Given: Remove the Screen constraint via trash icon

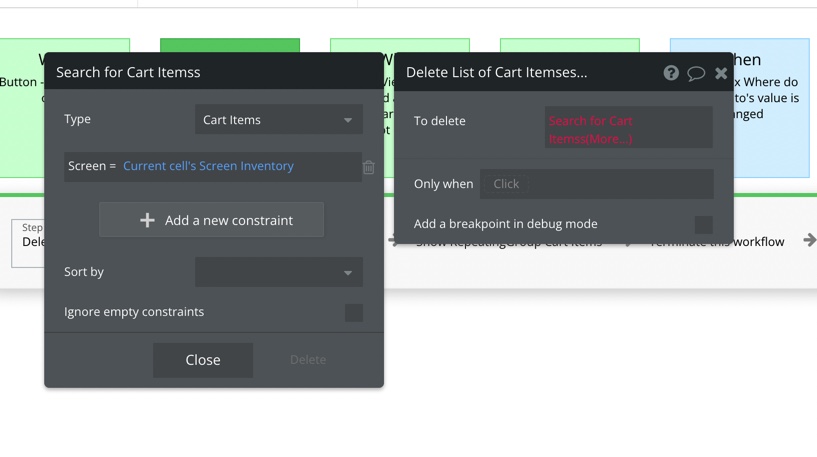Looking at the screenshot, I should pyautogui.click(x=368, y=167).
